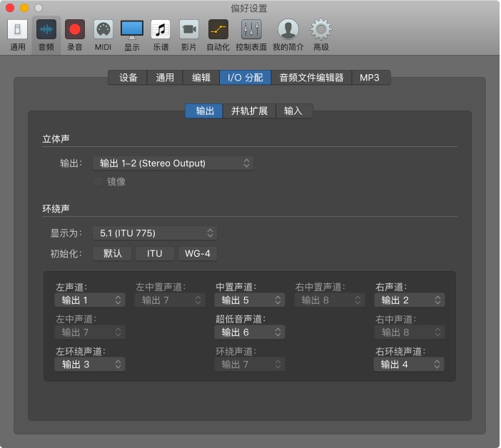Click the 默认 initialize button
The image size is (501, 448).
click(112, 253)
